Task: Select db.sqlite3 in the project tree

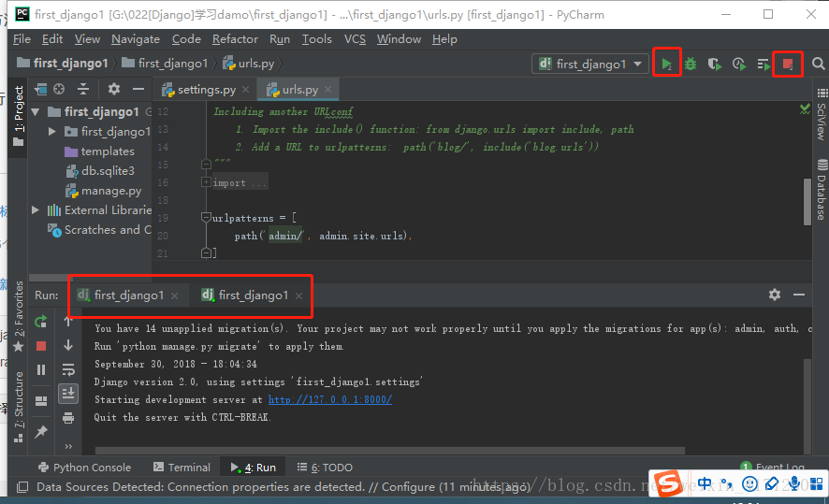Action: [100, 171]
